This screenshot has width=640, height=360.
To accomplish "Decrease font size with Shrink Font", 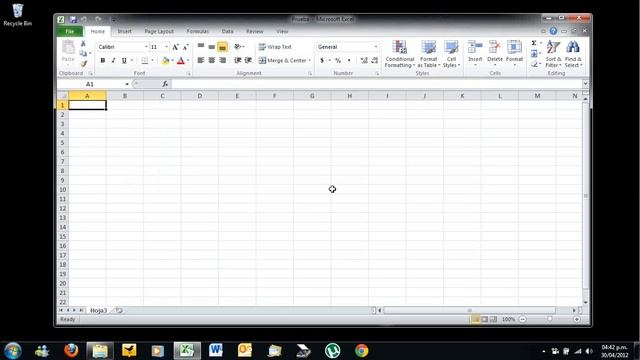I will 185,47.
